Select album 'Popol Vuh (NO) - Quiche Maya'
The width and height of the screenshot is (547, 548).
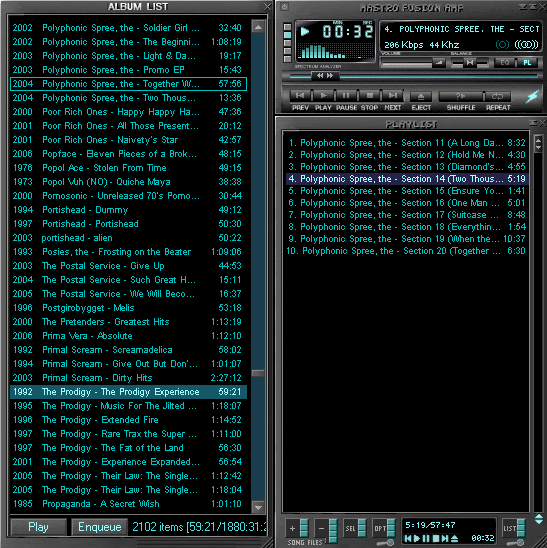[x=128, y=182]
